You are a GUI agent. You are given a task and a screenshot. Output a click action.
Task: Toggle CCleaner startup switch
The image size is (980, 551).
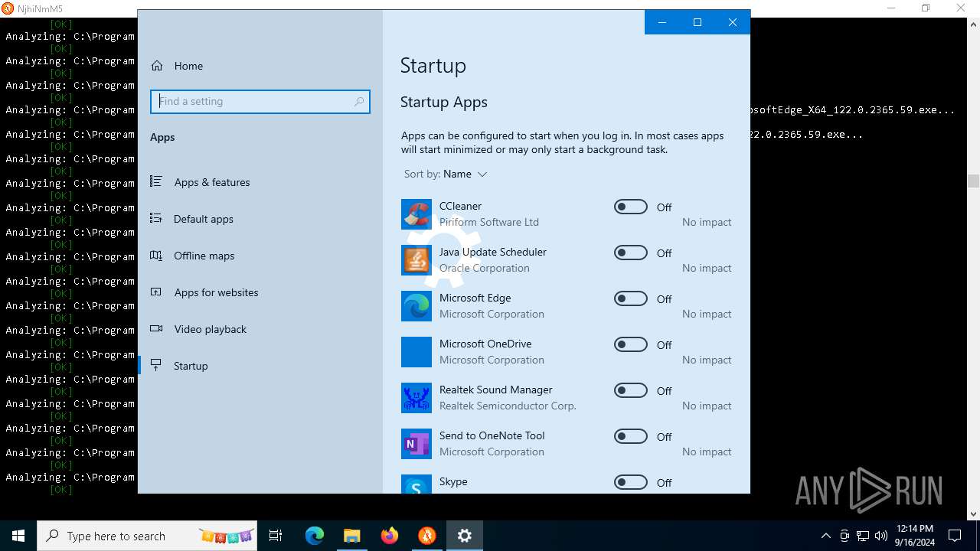click(x=631, y=207)
